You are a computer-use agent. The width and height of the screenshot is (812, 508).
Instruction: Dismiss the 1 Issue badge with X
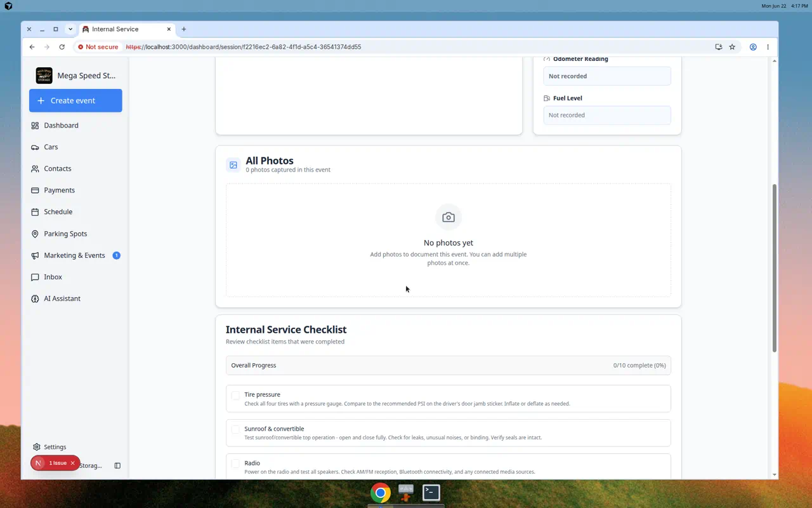(x=72, y=463)
